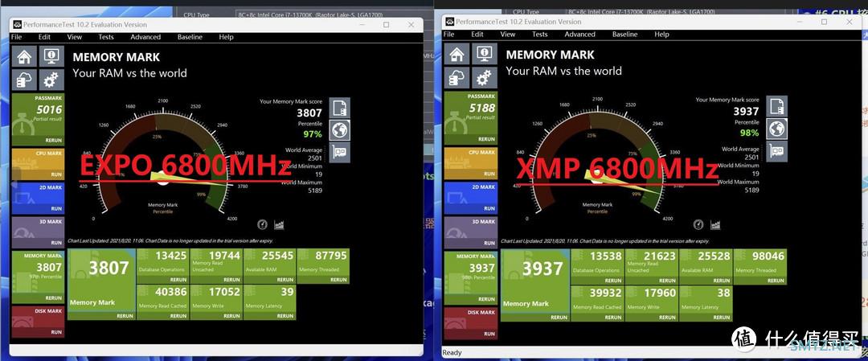Rerun Memory Threaded 87795 tile

tap(339, 280)
